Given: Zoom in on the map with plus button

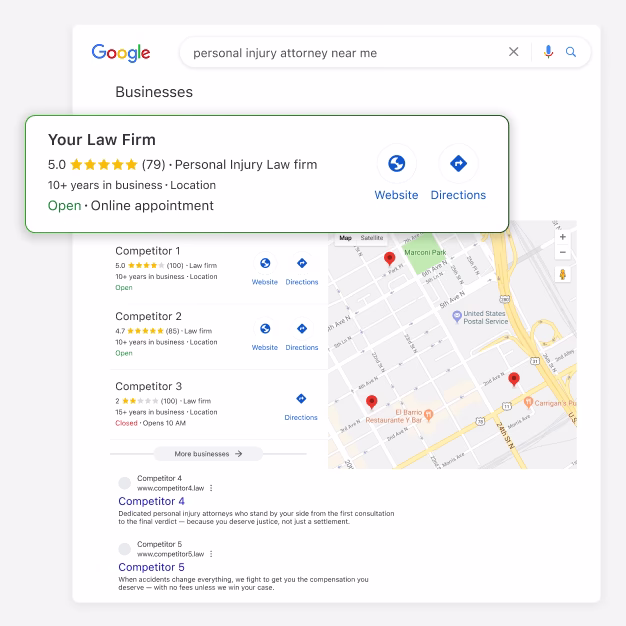Looking at the screenshot, I should click(563, 237).
